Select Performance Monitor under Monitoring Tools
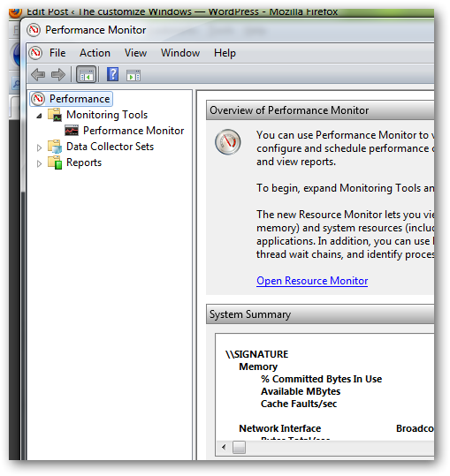Screen dimensions: 450x476 point(133,131)
